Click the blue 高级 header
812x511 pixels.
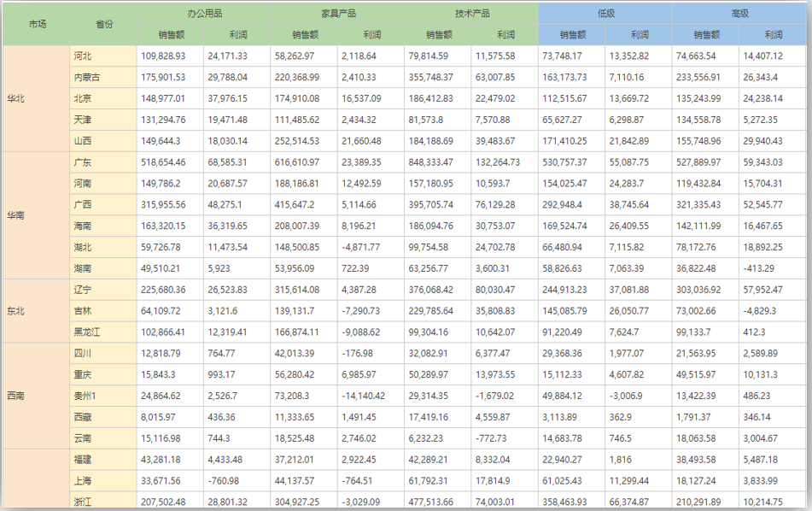tap(739, 14)
